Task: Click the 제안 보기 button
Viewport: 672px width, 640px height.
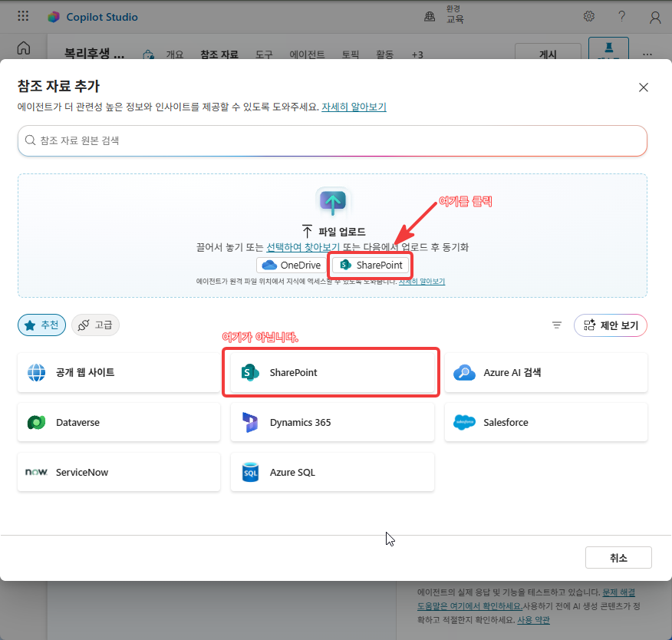Action: click(x=611, y=325)
